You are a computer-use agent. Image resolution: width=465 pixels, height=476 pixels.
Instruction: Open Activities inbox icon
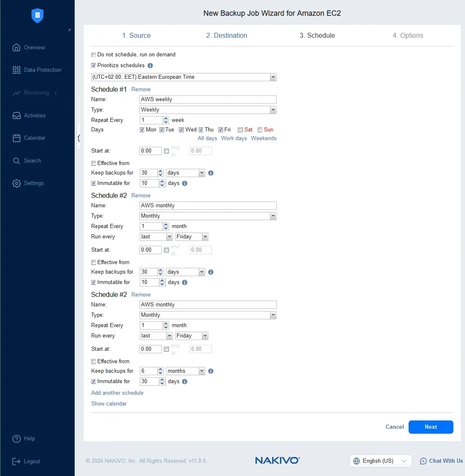(17, 116)
